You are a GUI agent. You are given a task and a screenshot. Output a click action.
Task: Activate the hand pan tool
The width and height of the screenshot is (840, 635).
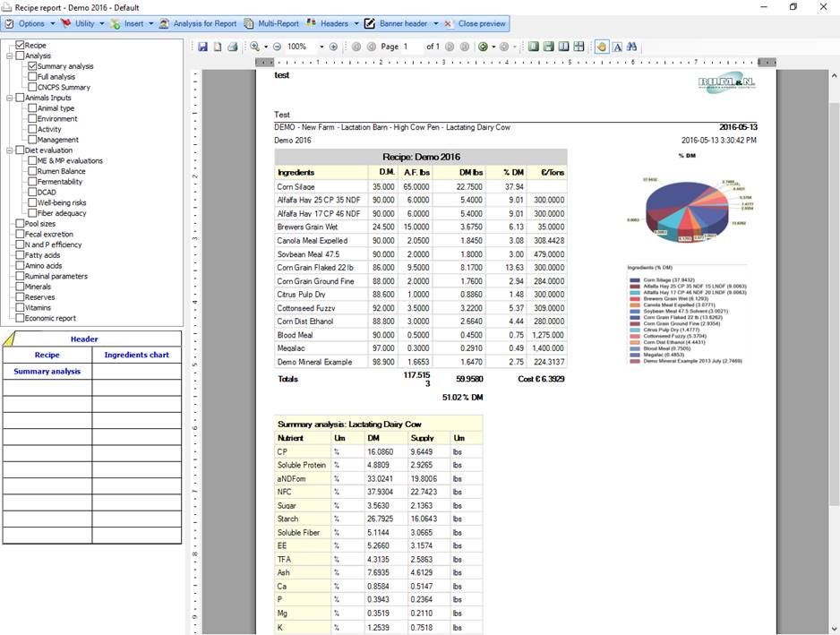click(x=602, y=47)
